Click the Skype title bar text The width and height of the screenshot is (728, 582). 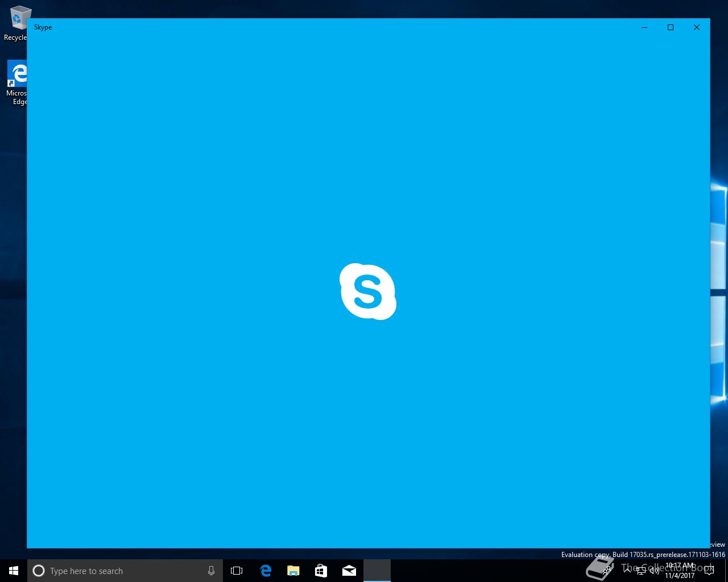43,27
